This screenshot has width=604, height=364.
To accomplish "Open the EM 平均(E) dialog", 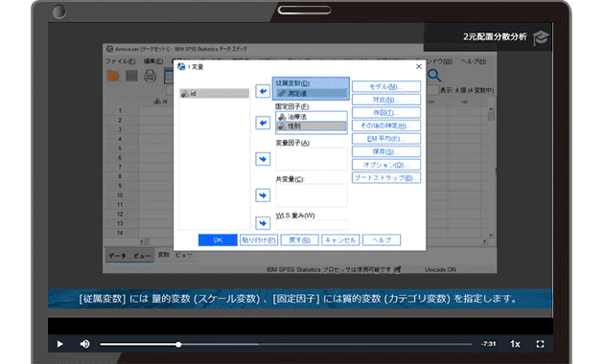I will tap(386, 139).
